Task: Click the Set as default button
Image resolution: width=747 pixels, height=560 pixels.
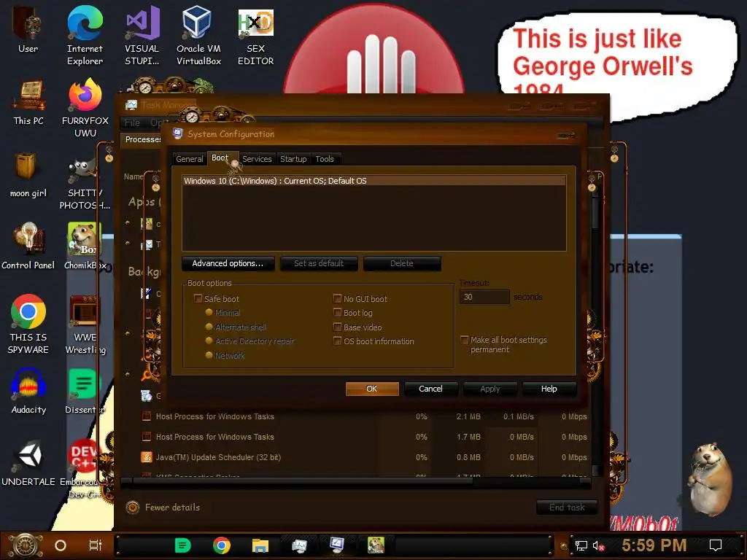Action: (x=319, y=263)
